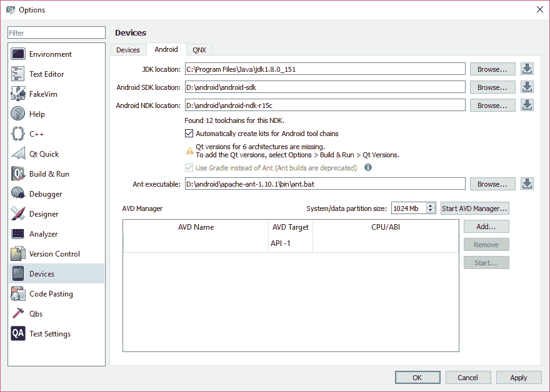Click the JDK location text field
The width and height of the screenshot is (550, 392).
324,69
